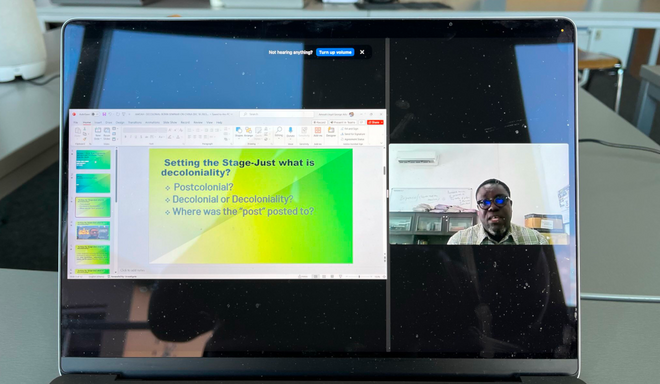The height and width of the screenshot is (384, 660).
Task: Open the font name combo box
Action: click(145, 130)
